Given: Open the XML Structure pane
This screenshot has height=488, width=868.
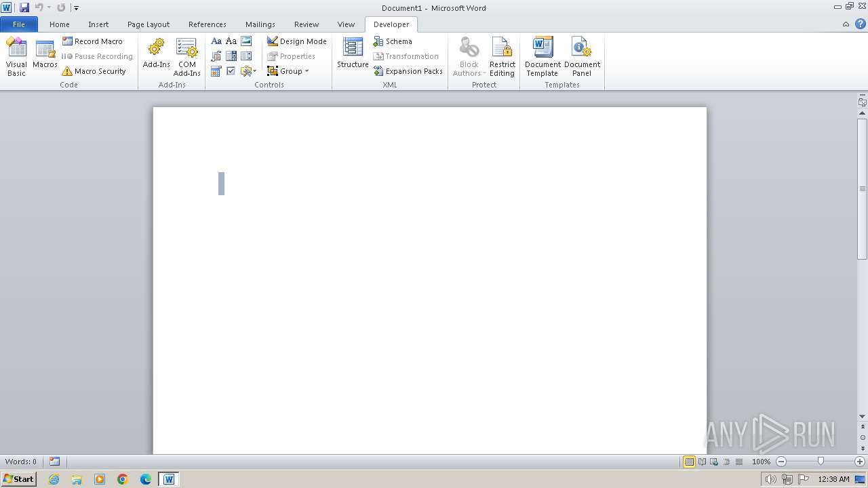Looking at the screenshot, I should [353, 54].
